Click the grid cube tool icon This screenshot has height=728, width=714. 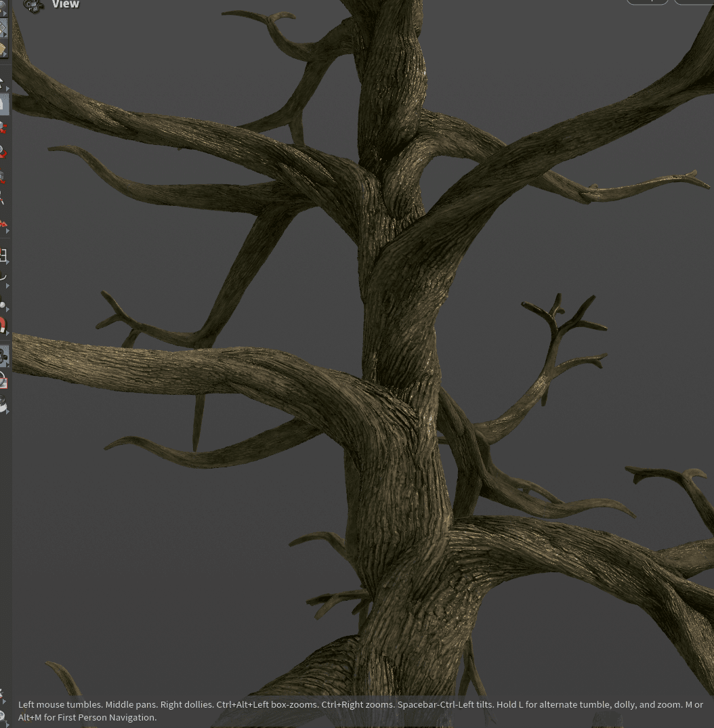5,256
